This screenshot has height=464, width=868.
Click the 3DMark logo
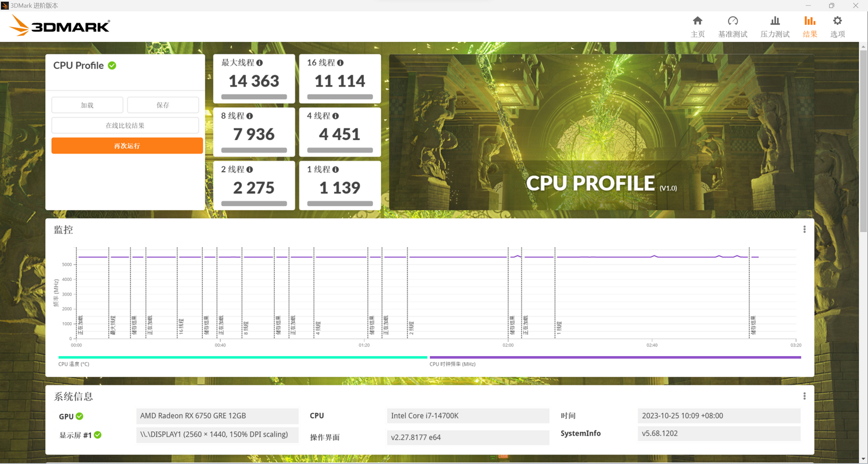(x=59, y=25)
